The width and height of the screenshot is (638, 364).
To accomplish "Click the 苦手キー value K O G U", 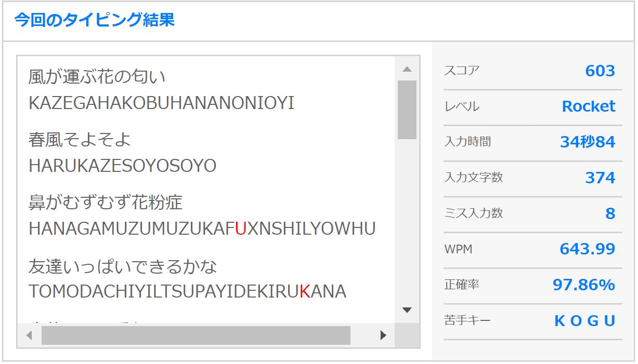I will click(x=584, y=321).
